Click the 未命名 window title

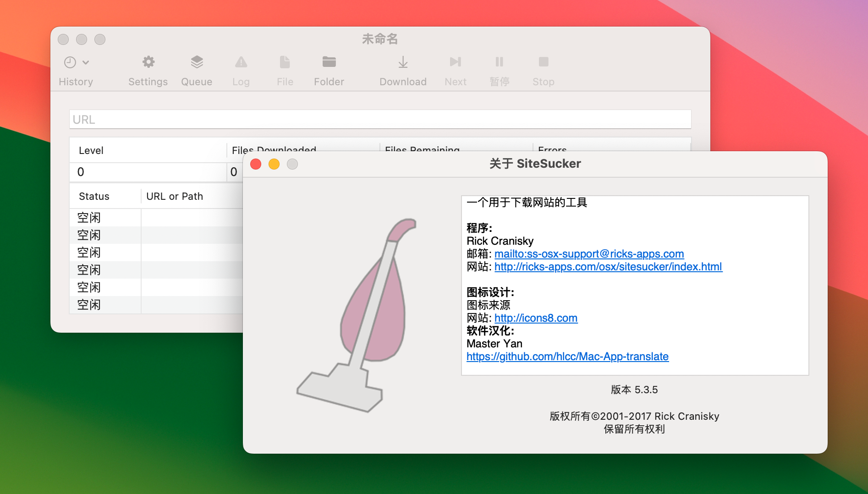(380, 39)
